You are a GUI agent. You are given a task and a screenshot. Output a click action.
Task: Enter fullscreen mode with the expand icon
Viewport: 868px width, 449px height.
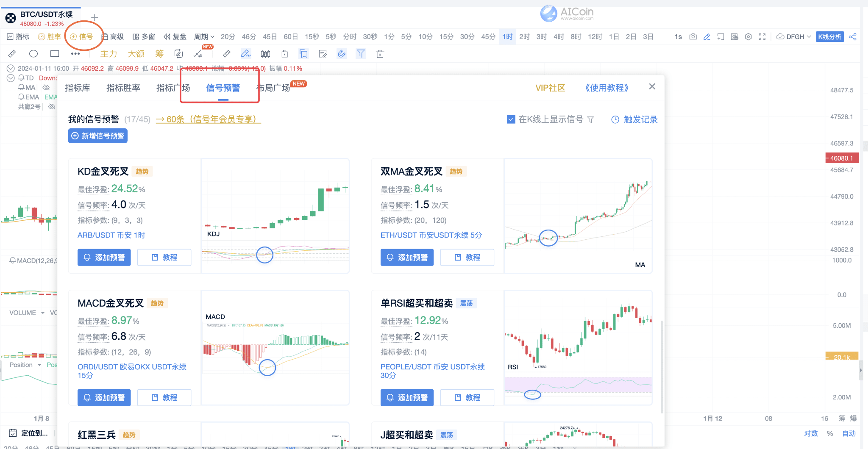click(x=762, y=37)
